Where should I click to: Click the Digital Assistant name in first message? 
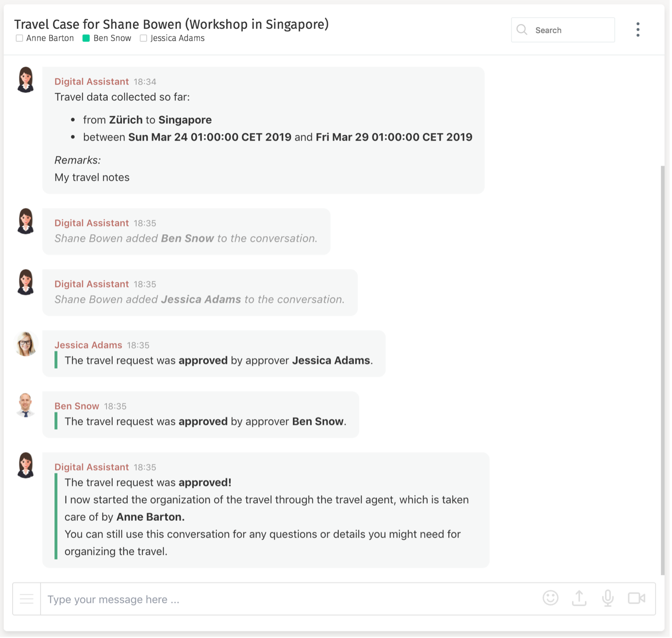point(91,81)
